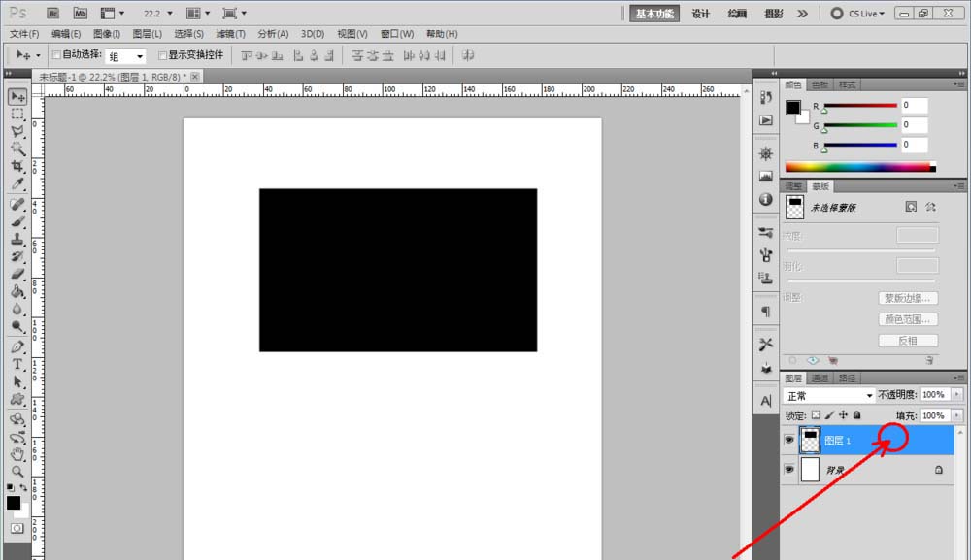This screenshot has width=971, height=560.
Task: Select the Rectangular Marquee tool
Action: pyautogui.click(x=17, y=115)
